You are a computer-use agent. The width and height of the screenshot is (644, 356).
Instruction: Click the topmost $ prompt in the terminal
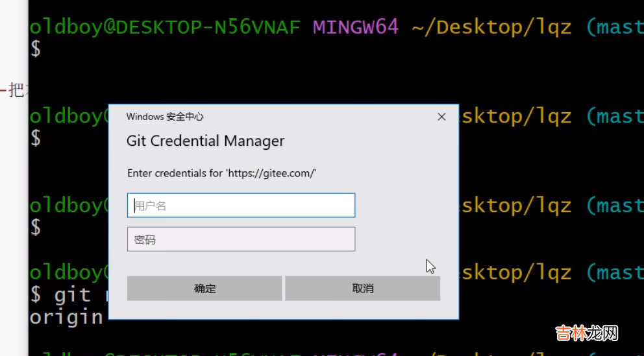tap(36, 49)
